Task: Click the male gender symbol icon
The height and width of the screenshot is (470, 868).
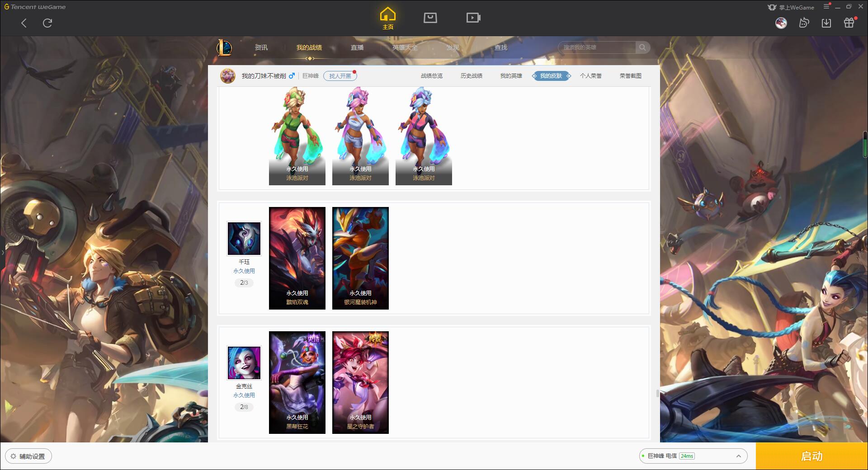Action: point(292,76)
